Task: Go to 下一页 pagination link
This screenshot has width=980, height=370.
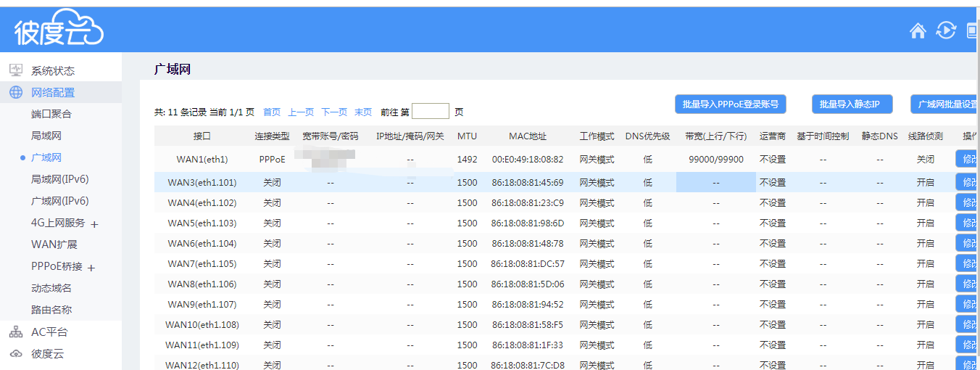Action: tap(334, 112)
